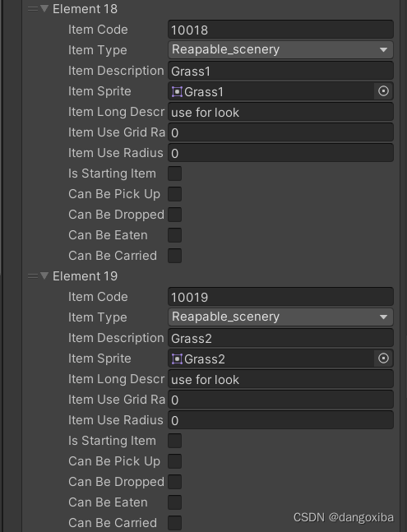Click Element 18 Item Long Description field
407x532 pixels.
pos(280,112)
